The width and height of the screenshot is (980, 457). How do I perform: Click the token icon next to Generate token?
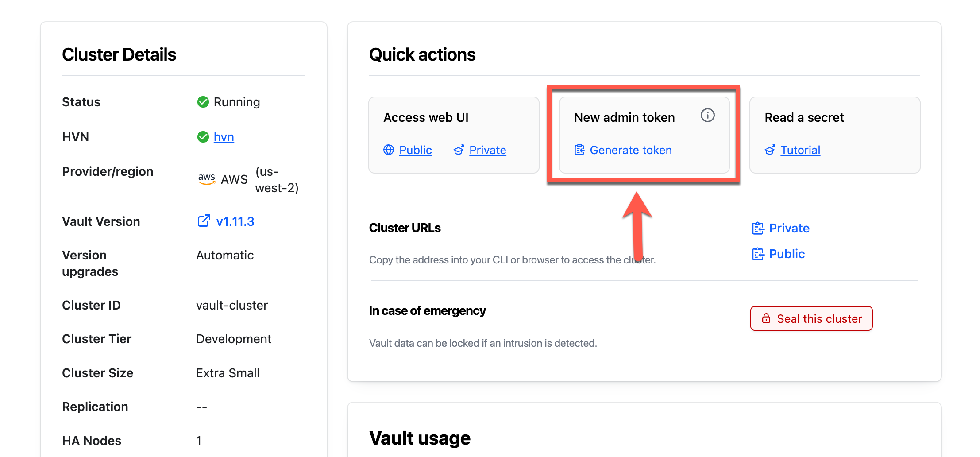tap(579, 150)
